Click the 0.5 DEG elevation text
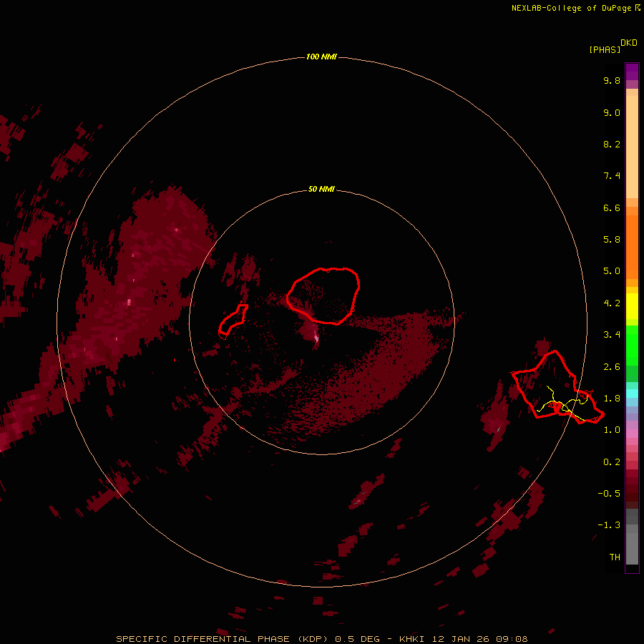Screen dimensions: 644x644 click(x=358, y=639)
